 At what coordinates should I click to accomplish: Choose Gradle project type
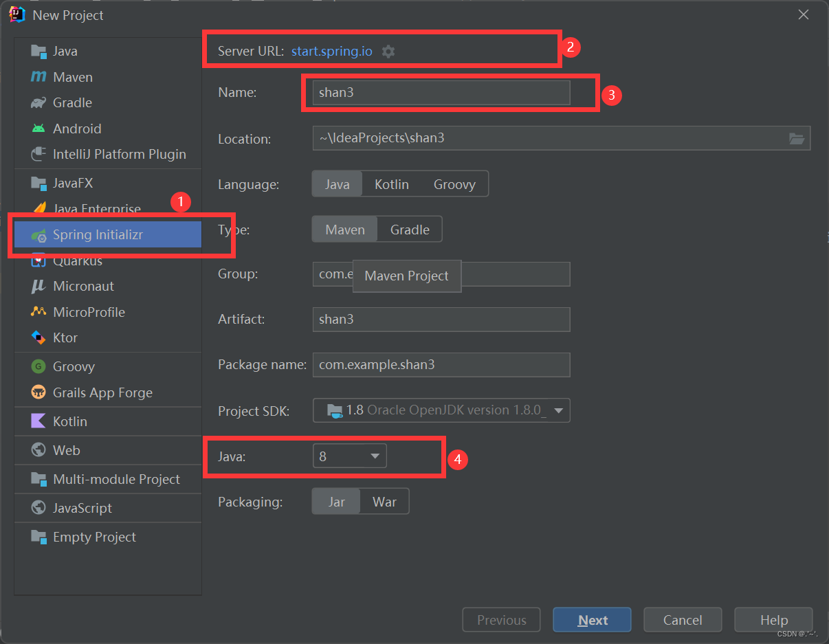(x=410, y=230)
